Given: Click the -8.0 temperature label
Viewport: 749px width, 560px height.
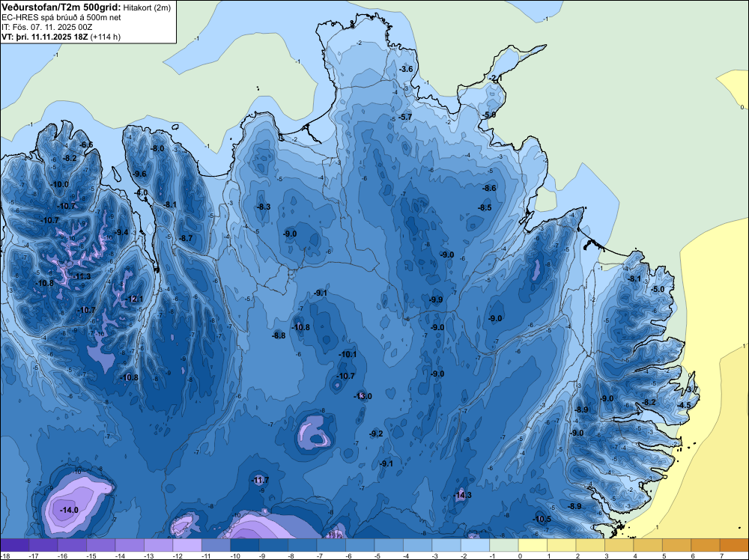Looking at the screenshot, I should click(157, 148).
